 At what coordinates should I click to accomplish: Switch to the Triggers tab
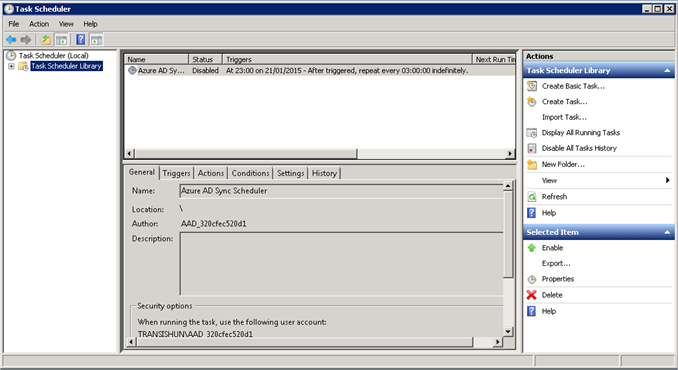click(176, 173)
